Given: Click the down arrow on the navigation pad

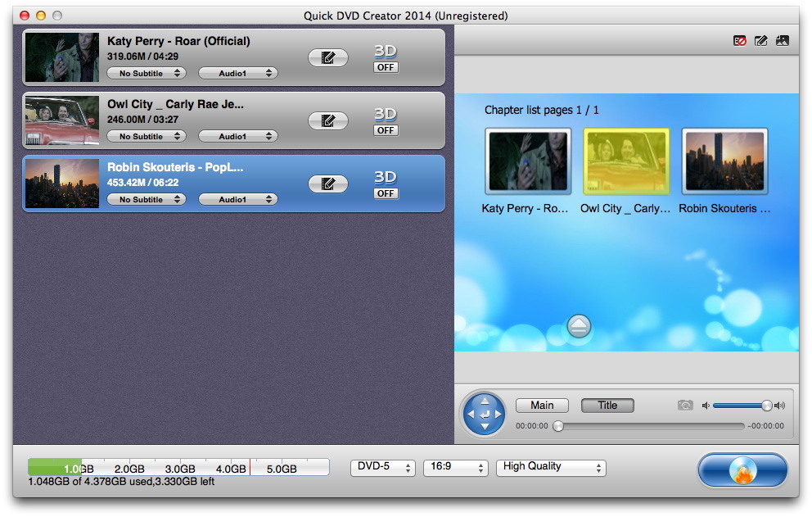Looking at the screenshot, I should [x=485, y=427].
